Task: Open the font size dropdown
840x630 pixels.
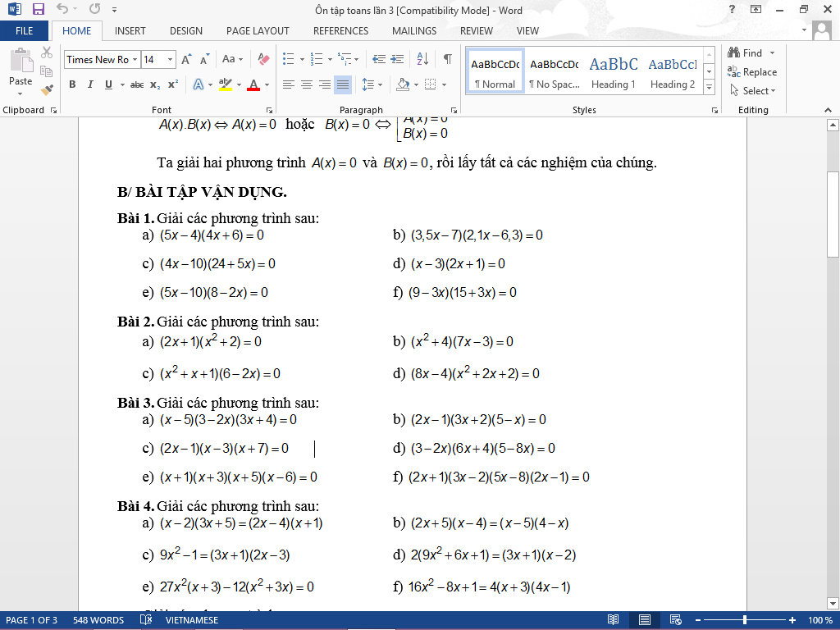Action: point(170,59)
